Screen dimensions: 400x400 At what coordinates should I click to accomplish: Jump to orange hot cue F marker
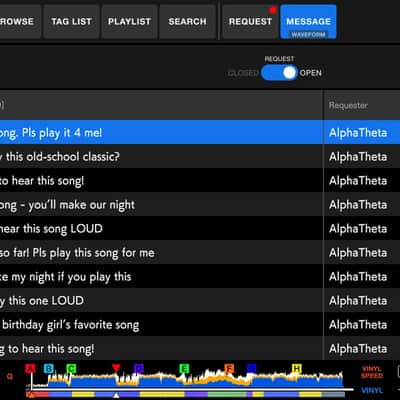pyautogui.click(x=229, y=369)
